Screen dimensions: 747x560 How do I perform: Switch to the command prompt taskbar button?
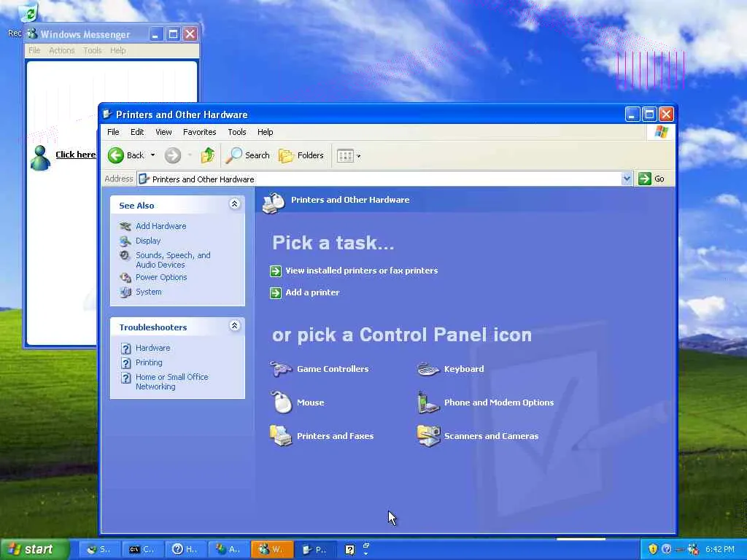142,550
